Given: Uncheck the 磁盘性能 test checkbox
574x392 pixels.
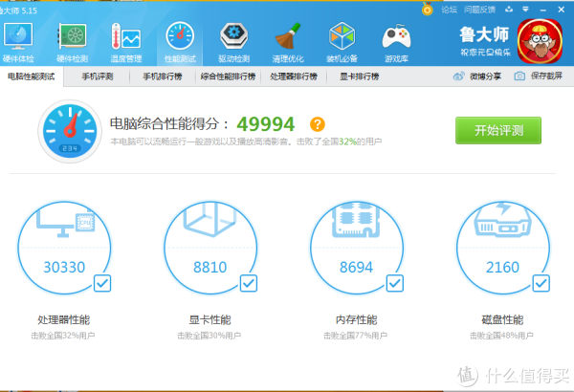Looking at the screenshot, I should (x=541, y=283).
